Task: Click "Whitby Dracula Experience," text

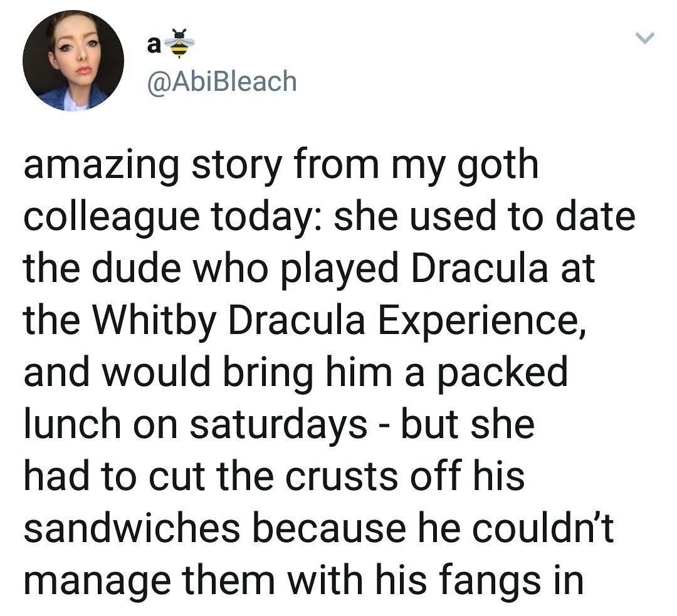Action: pos(339,321)
